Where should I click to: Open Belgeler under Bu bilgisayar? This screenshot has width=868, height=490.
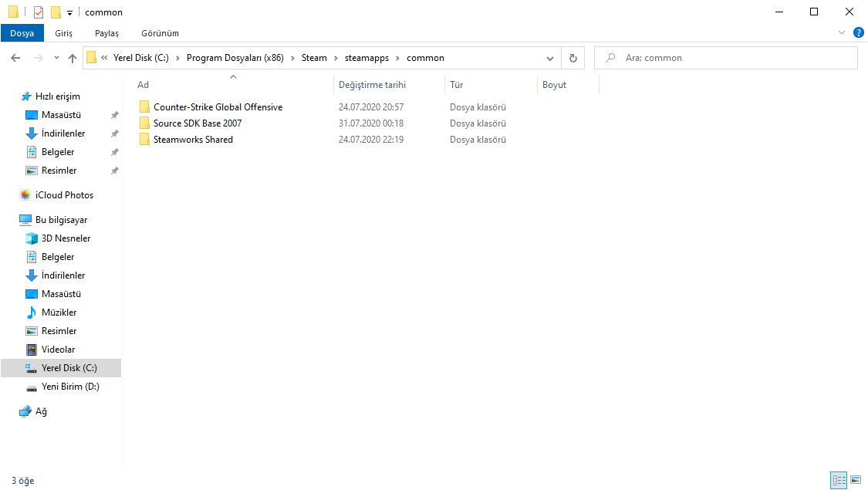(58, 257)
